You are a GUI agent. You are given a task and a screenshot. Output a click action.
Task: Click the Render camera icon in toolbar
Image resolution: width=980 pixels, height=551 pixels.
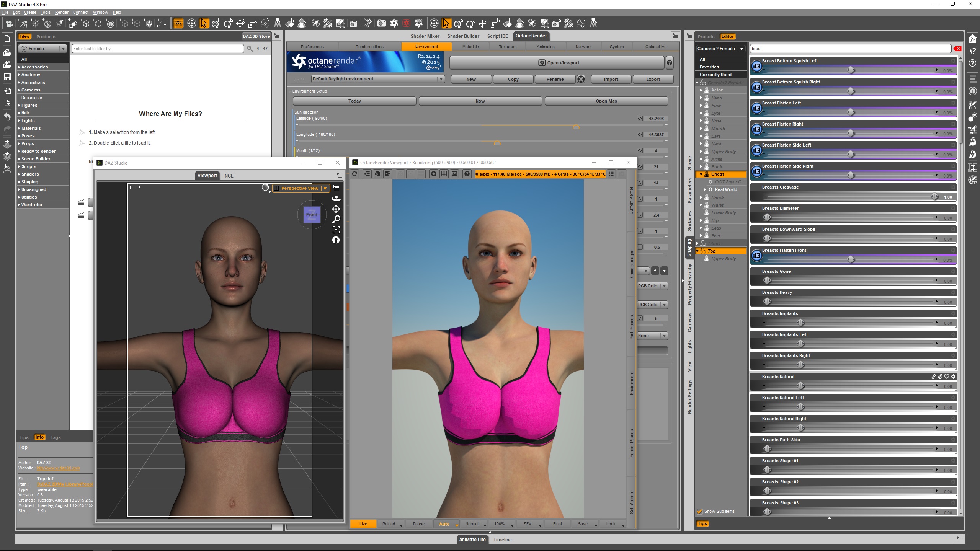381,24
